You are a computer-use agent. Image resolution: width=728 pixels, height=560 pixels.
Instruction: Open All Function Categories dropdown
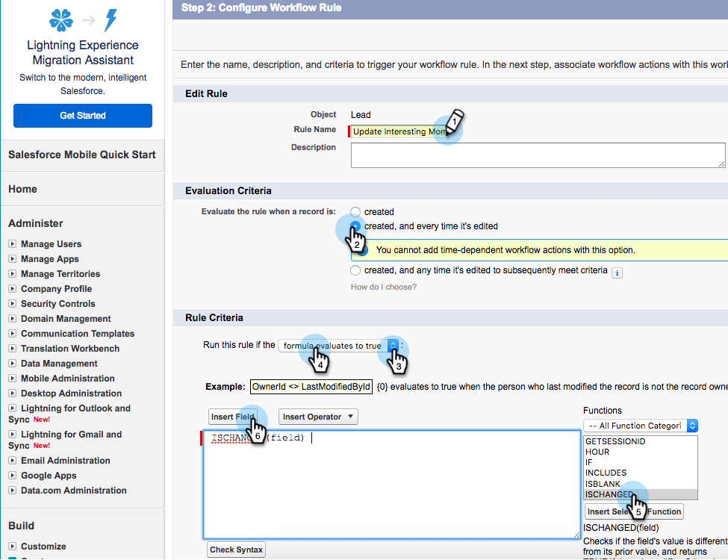640,426
